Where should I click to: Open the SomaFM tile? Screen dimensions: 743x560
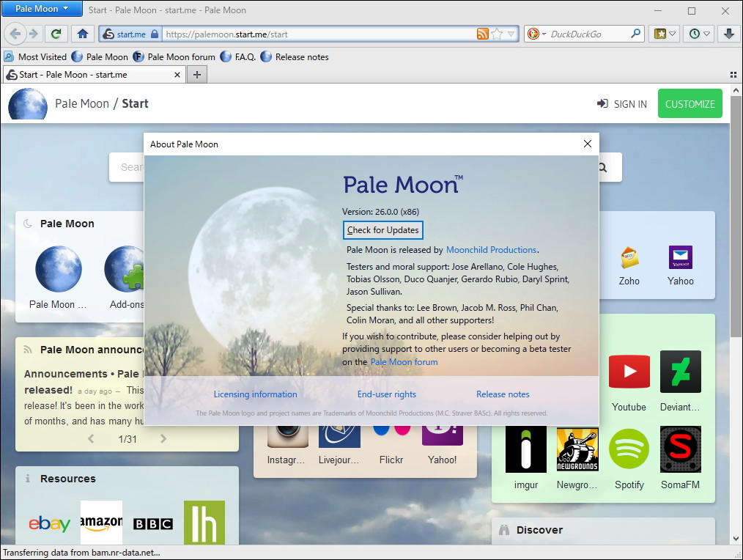tap(680, 449)
